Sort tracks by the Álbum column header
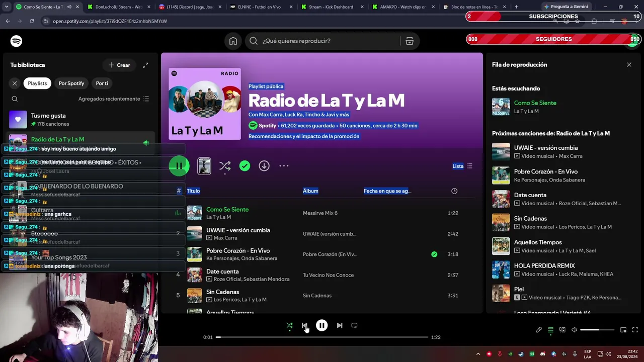 [310, 191]
